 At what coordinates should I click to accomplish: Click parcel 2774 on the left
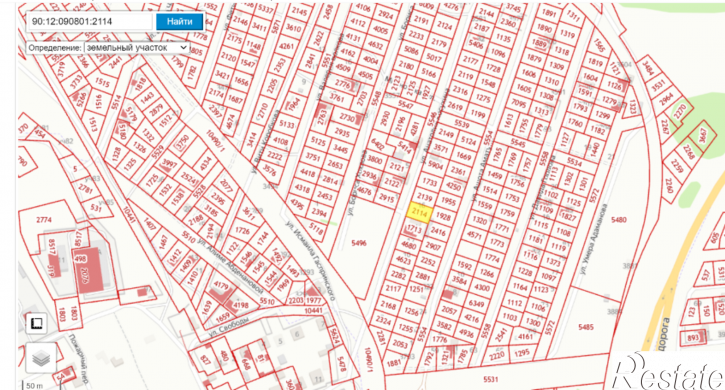[x=44, y=220]
